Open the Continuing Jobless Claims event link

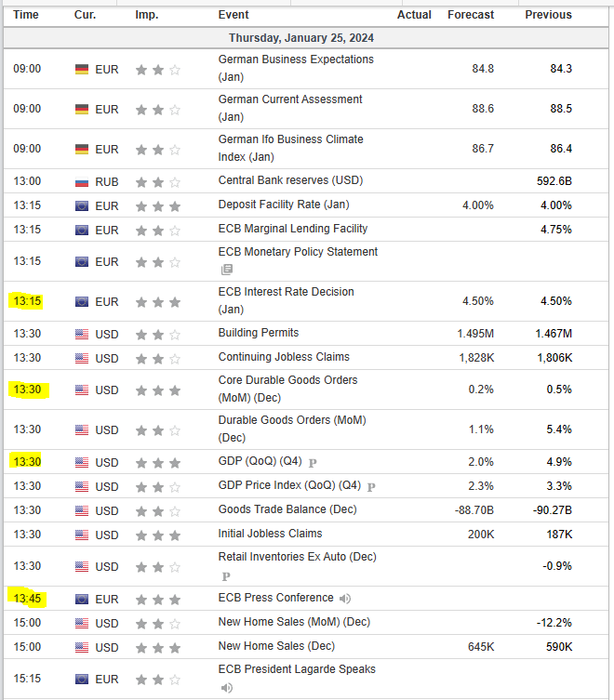coord(284,357)
